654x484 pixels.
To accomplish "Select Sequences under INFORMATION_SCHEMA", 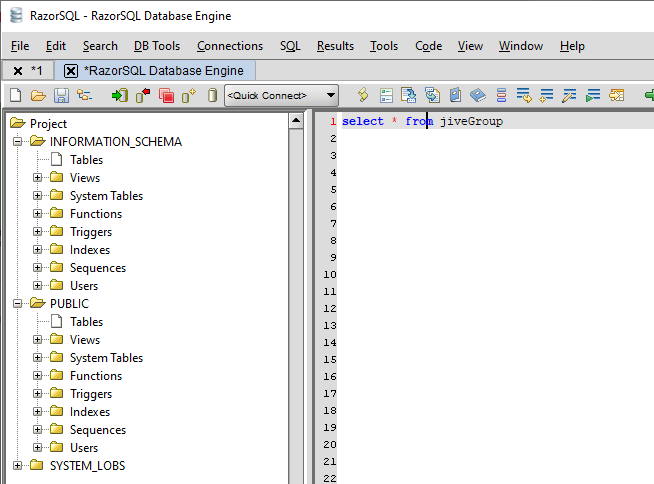I will point(98,268).
